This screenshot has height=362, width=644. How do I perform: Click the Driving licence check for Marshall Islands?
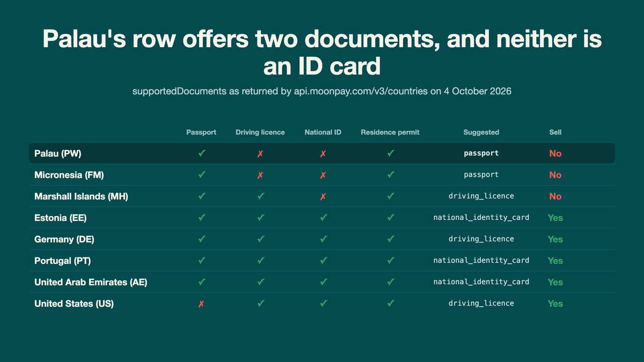pyautogui.click(x=260, y=196)
